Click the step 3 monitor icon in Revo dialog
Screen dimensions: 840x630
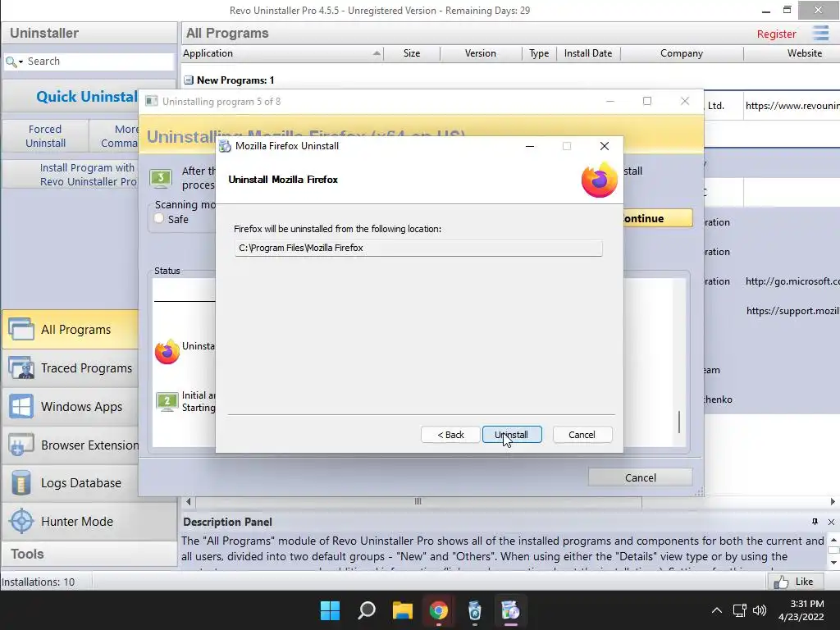(161, 178)
